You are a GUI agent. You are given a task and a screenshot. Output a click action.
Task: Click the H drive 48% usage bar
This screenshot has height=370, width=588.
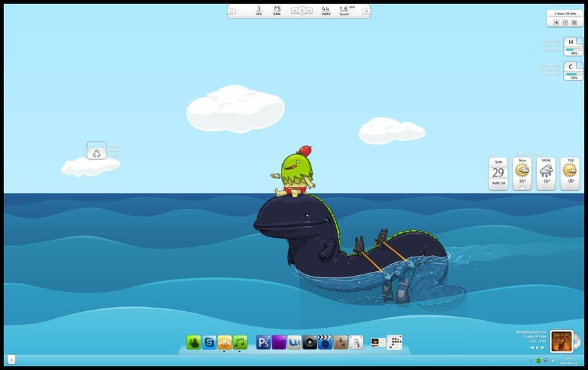coord(573,50)
